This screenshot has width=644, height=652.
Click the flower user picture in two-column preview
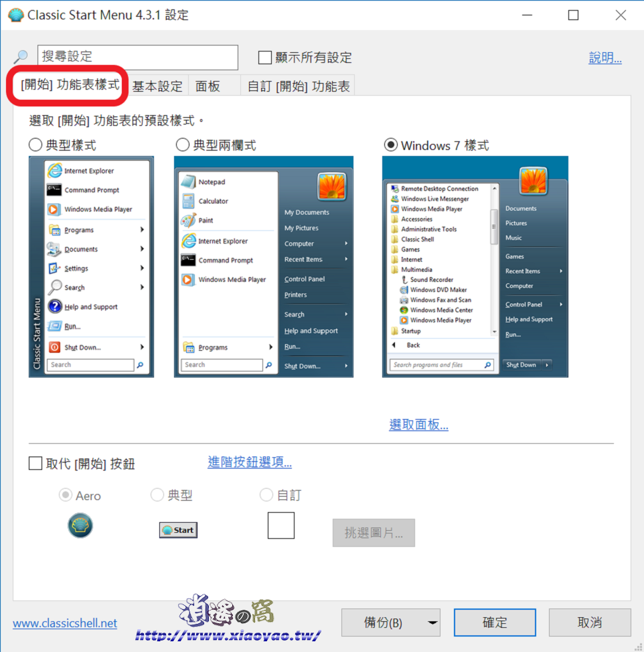[332, 186]
